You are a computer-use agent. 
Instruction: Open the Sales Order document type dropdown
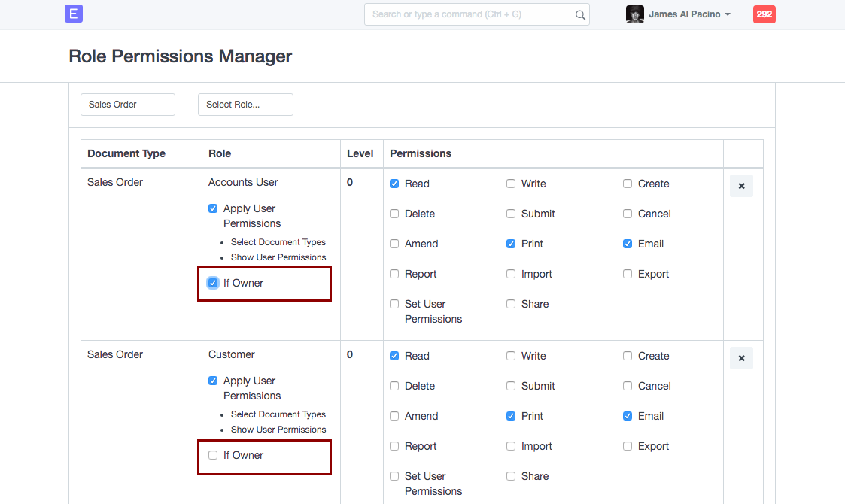pyautogui.click(x=127, y=105)
